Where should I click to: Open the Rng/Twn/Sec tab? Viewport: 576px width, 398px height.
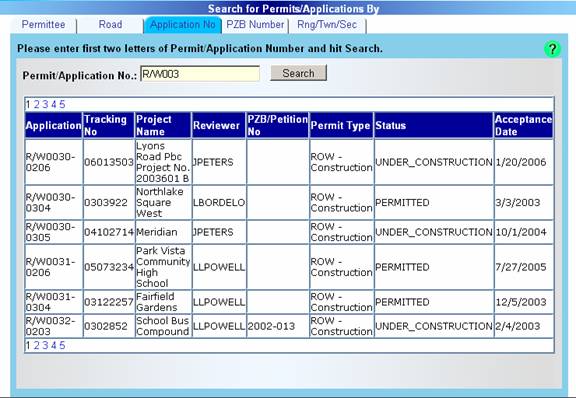click(x=327, y=25)
